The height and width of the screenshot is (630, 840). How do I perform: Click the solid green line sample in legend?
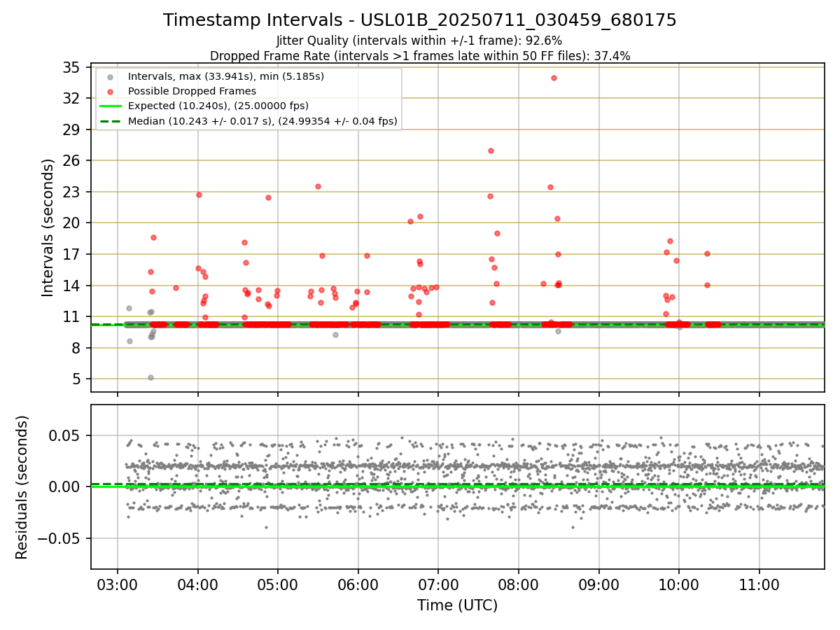110,106
